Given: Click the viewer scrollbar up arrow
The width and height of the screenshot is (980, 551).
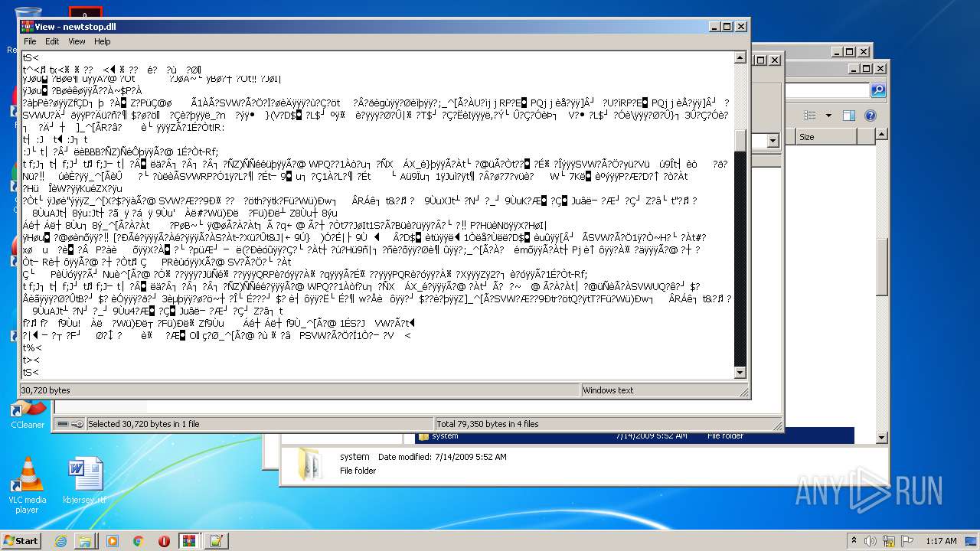Looking at the screenshot, I should 740,57.
